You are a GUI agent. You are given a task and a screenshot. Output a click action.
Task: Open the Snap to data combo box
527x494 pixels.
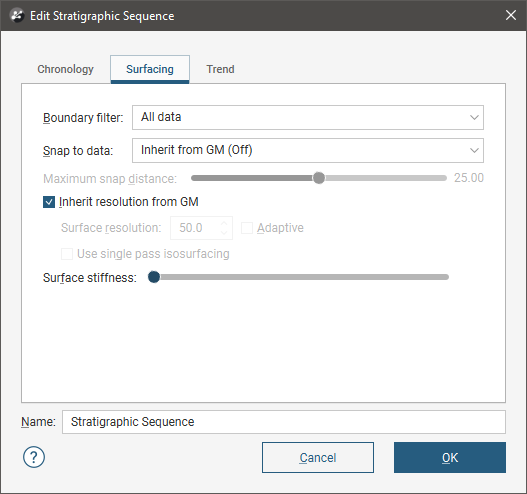pyautogui.click(x=308, y=151)
